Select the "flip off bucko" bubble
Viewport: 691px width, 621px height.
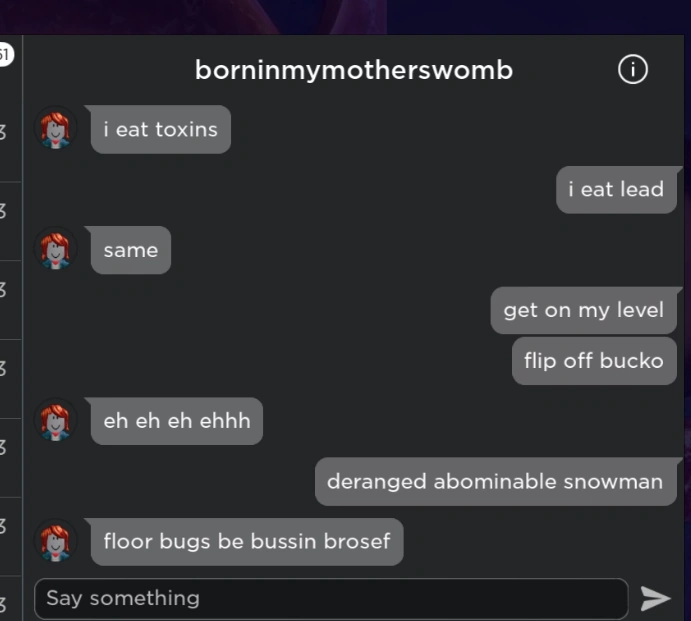(594, 361)
